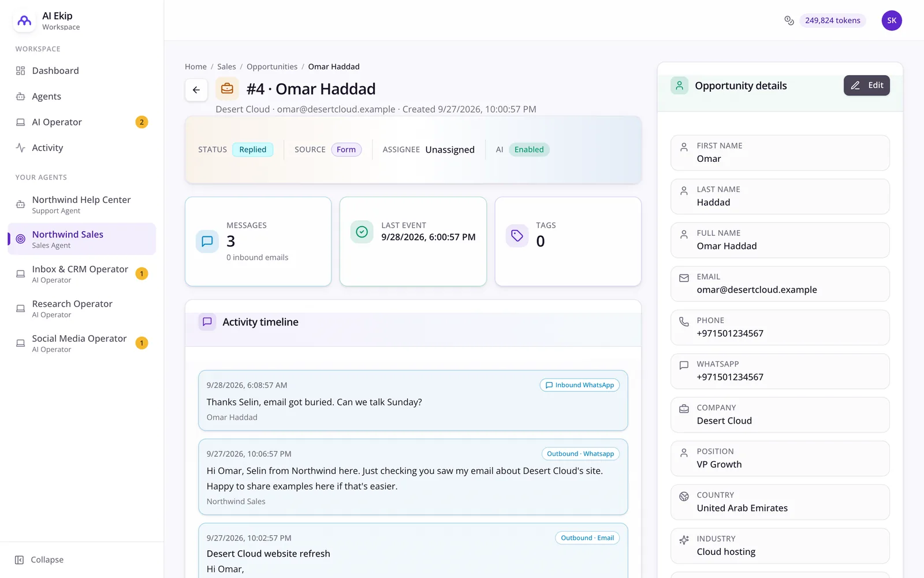Viewport: 924px width, 578px height.
Task: Click the AI Operator badge showing 2
Action: (x=141, y=122)
